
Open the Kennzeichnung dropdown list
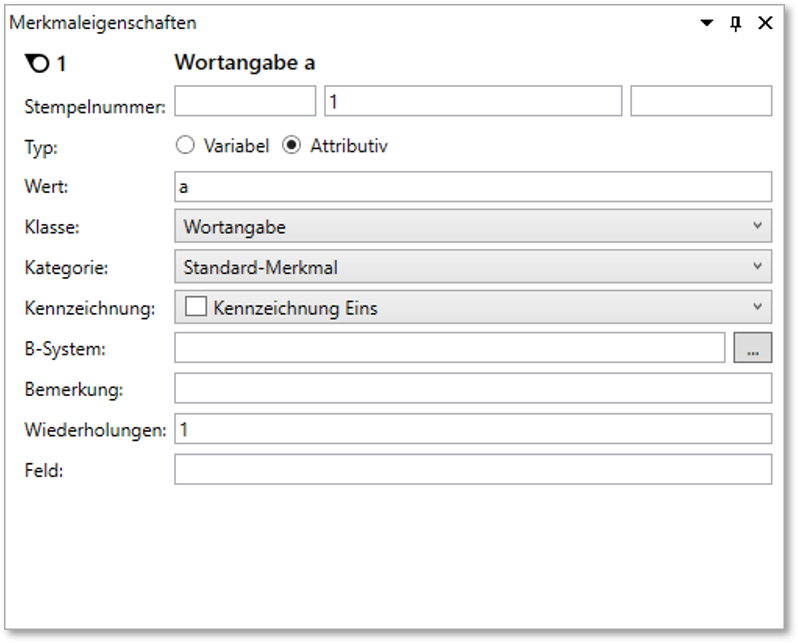tap(757, 308)
